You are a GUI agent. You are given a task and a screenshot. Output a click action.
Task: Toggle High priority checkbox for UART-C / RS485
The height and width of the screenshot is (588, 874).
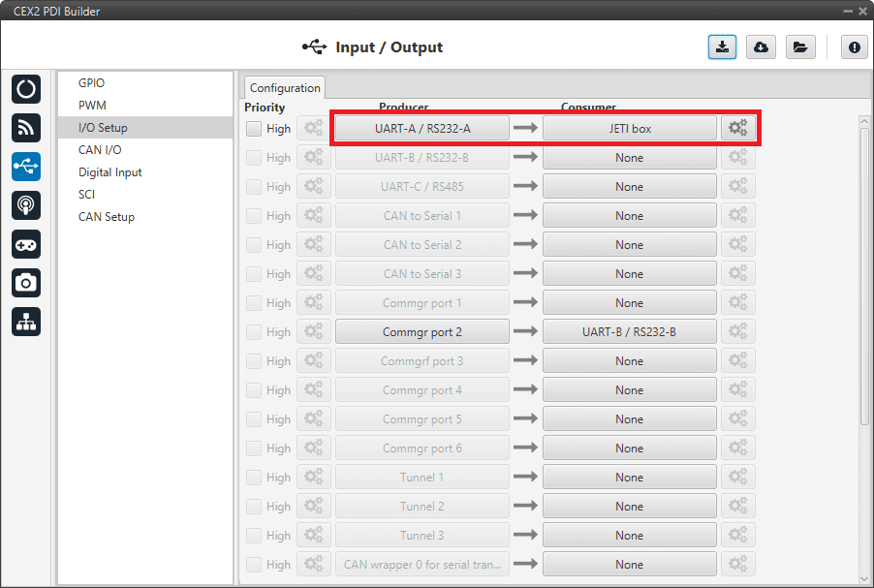[254, 187]
